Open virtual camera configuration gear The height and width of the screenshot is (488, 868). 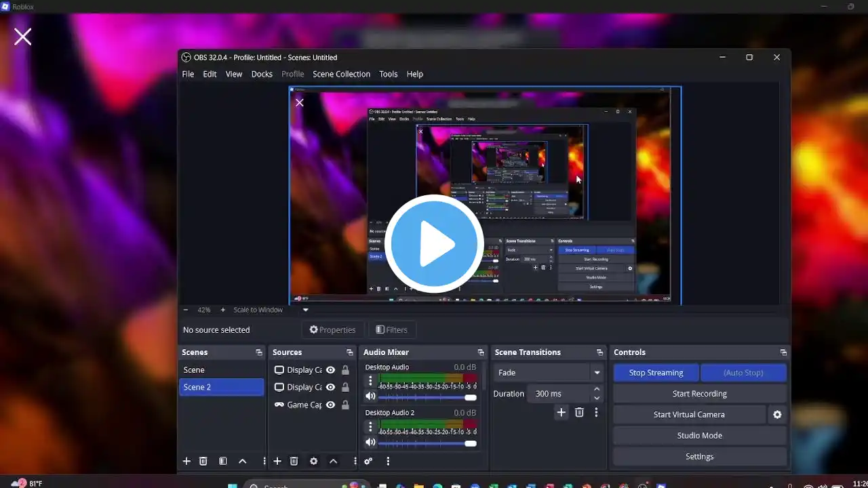[777, 415]
